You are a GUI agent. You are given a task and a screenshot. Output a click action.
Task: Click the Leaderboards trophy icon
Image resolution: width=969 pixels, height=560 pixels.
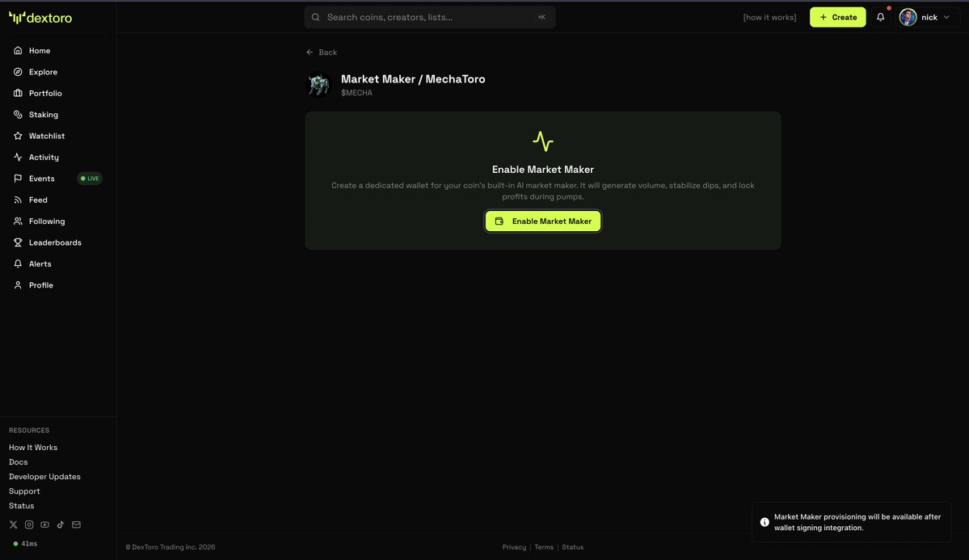18,242
